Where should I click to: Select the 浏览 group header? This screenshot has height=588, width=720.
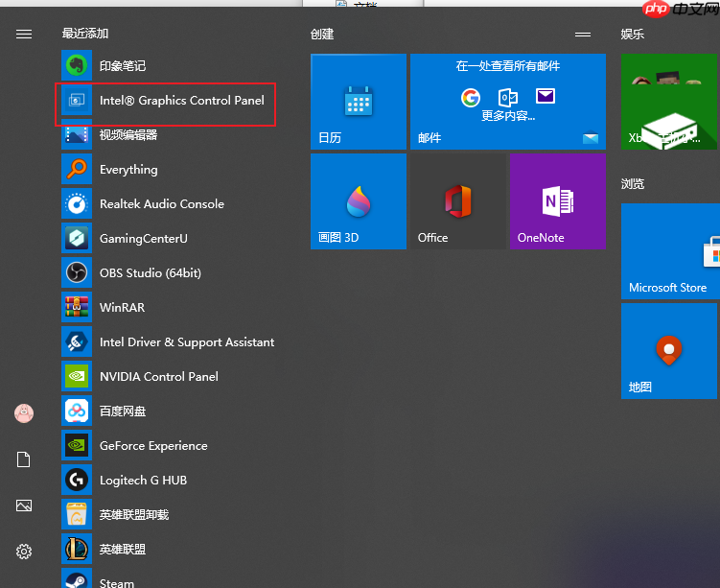coord(633,184)
